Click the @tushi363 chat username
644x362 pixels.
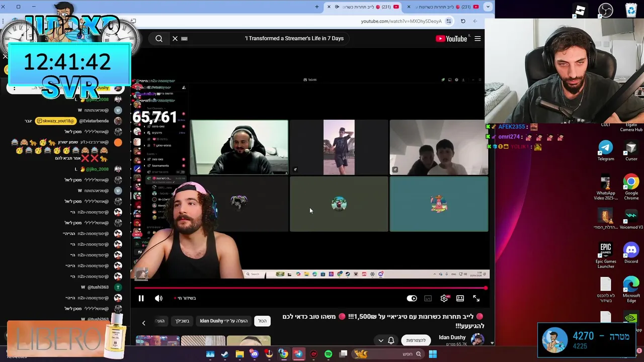pos(98,287)
